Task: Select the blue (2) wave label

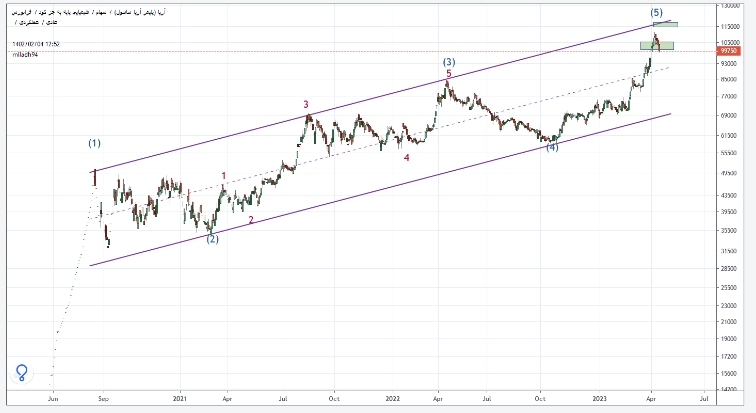Action: [x=212, y=238]
